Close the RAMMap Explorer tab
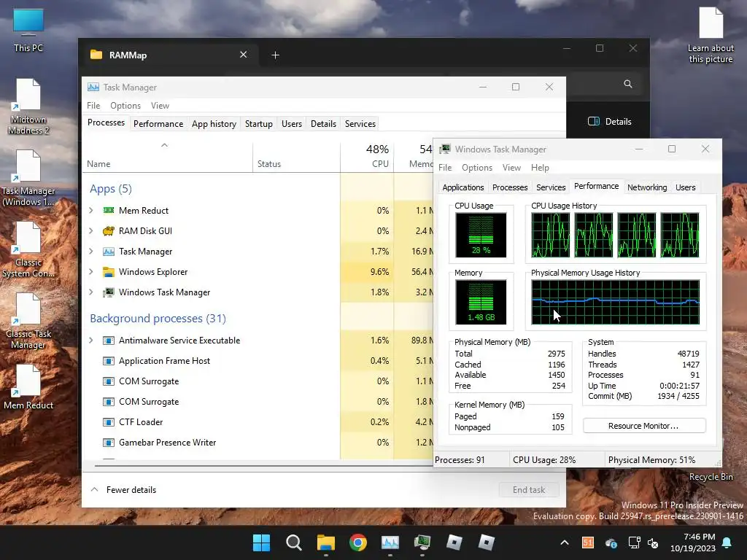The image size is (747, 560). [x=244, y=55]
